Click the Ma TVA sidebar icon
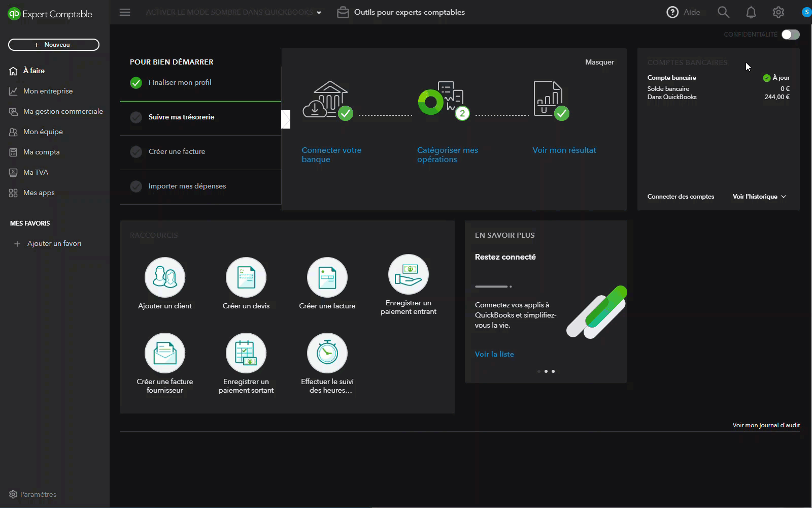This screenshot has width=812, height=508. [x=13, y=173]
